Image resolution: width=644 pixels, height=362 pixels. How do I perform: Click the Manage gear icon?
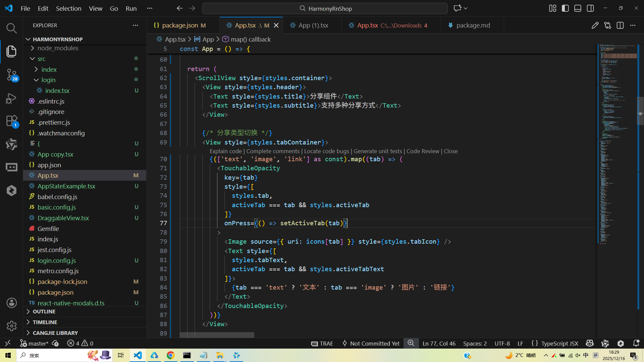point(11,326)
